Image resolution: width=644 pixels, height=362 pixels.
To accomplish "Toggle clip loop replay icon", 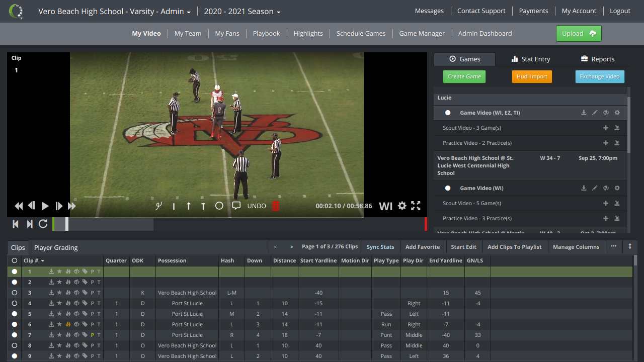I will click(x=43, y=224).
